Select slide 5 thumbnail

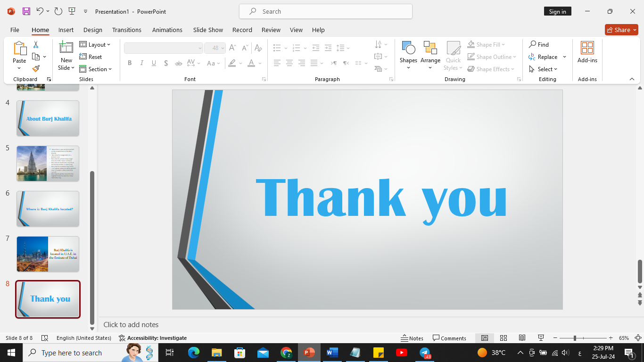(x=48, y=164)
